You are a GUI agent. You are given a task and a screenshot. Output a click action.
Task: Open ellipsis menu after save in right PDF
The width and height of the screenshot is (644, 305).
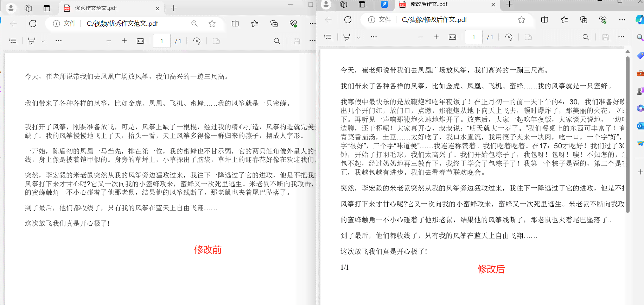point(621,37)
